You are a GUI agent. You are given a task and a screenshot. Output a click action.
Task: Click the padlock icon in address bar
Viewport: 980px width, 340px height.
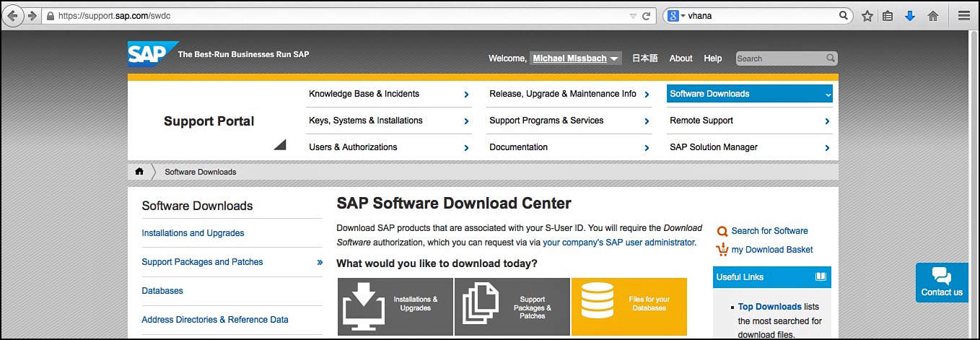click(49, 15)
